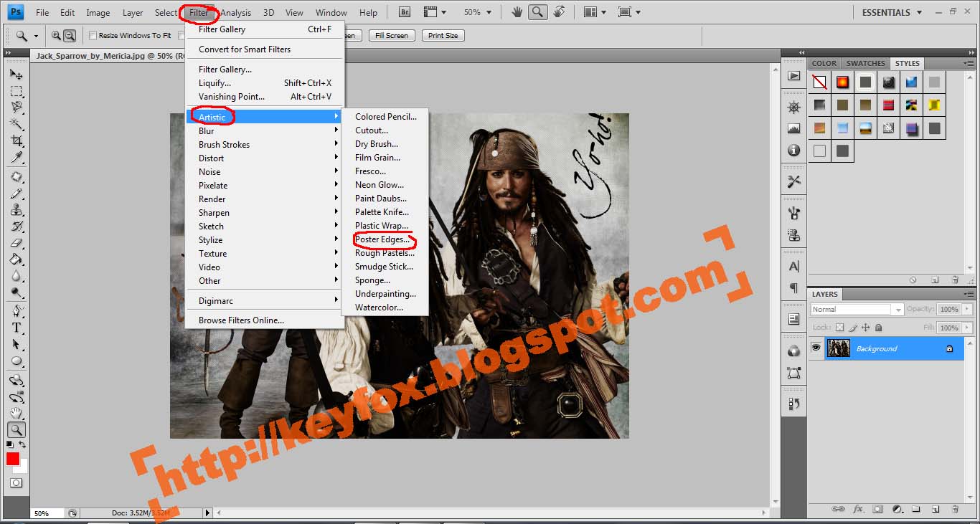Image resolution: width=980 pixels, height=524 pixels.
Task: Toggle lock image pixels brush icon
Action: tap(853, 328)
